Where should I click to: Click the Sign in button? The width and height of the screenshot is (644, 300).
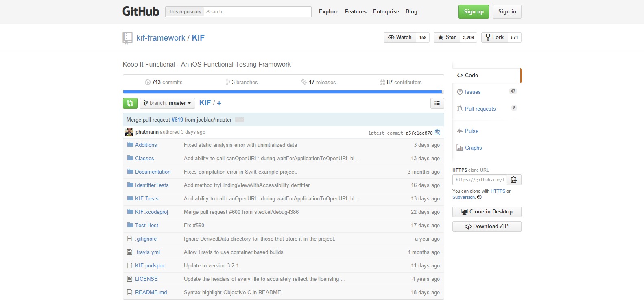point(507,12)
